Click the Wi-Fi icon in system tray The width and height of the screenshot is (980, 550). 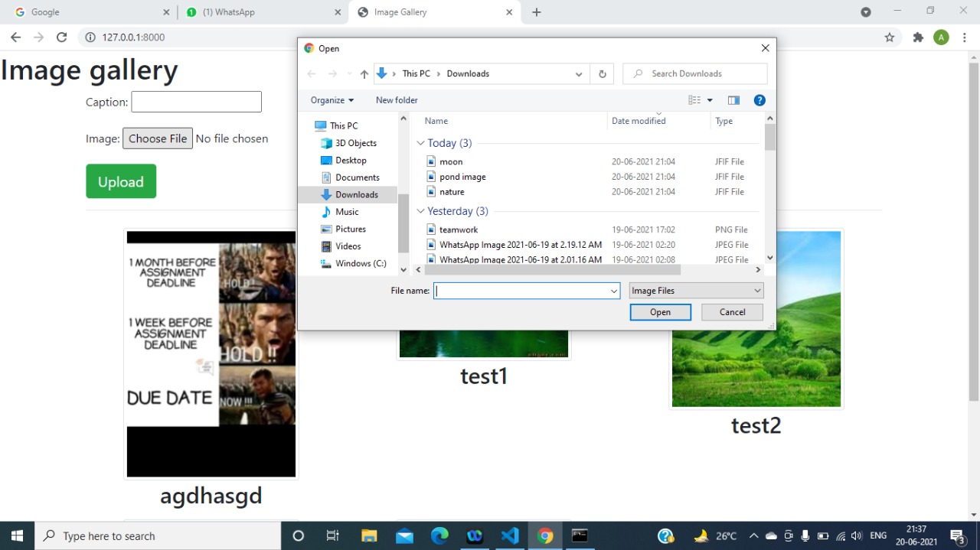point(840,535)
